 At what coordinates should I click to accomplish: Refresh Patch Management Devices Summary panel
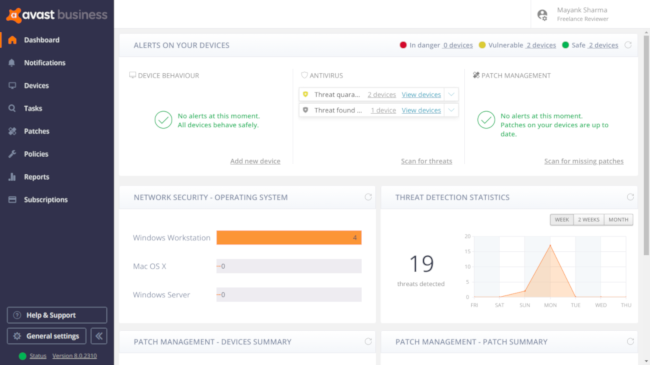pyautogui.click(x=368, y=341)
